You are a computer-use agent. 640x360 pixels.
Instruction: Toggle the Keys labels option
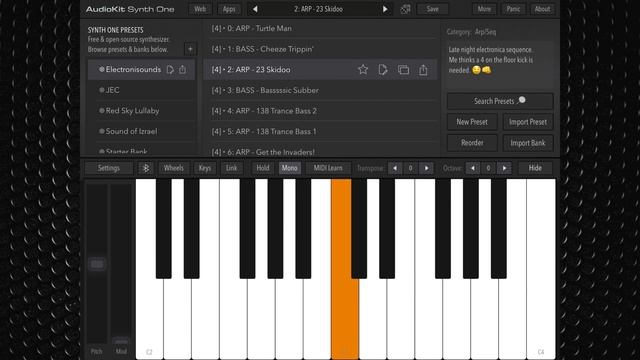click(205, 168)
